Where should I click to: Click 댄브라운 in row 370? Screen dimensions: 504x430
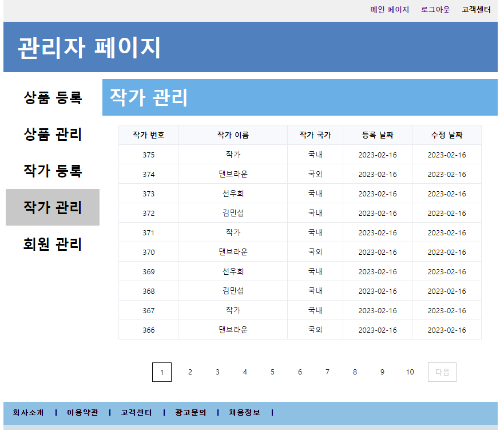(233, 252)
